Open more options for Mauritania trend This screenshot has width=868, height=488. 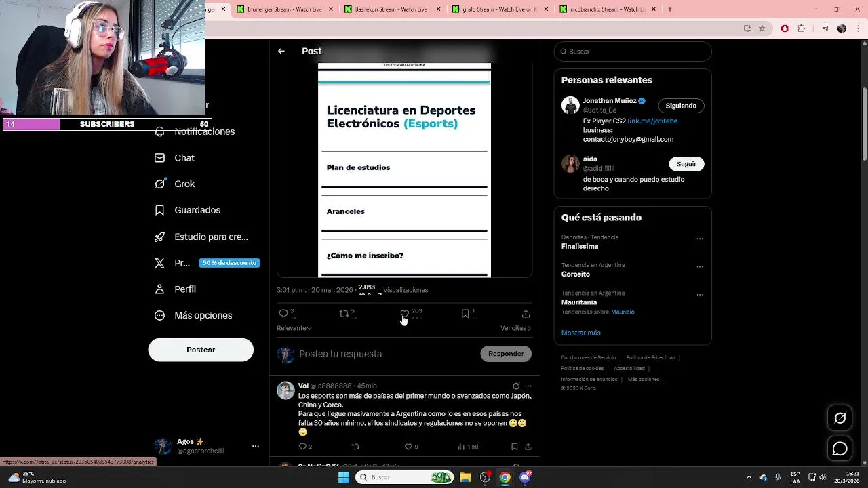click(x=700, y=295)
